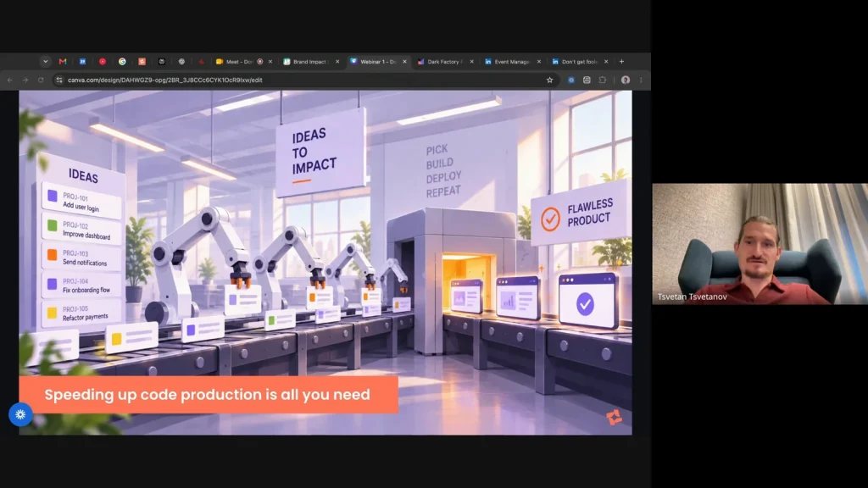The image size is (868, 488).
Task: Click the second extension icon beside the blue one
Action: coord(587,80)
